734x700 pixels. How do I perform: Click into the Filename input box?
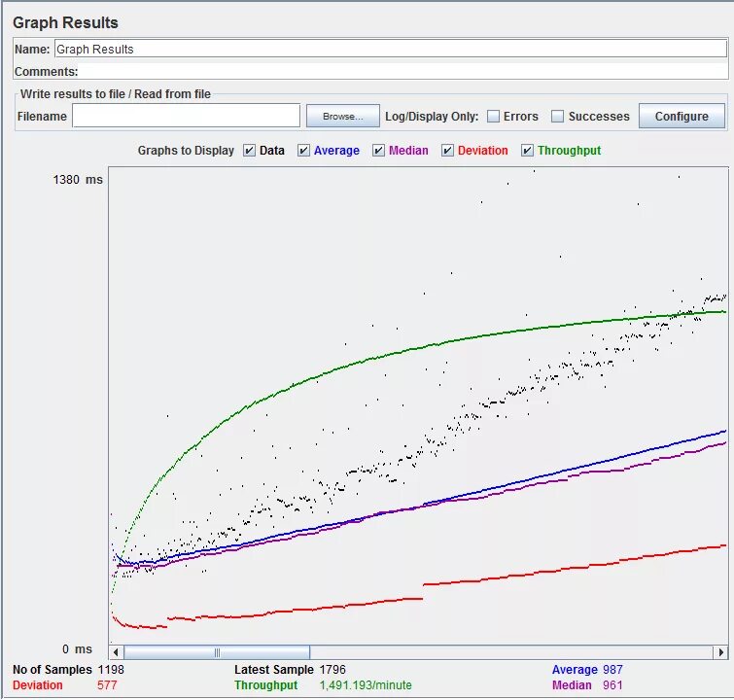point(186,115)
